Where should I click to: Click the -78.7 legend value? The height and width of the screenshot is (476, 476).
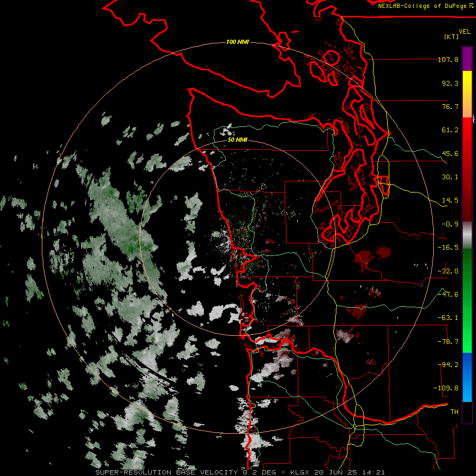(x=448, y=342)
